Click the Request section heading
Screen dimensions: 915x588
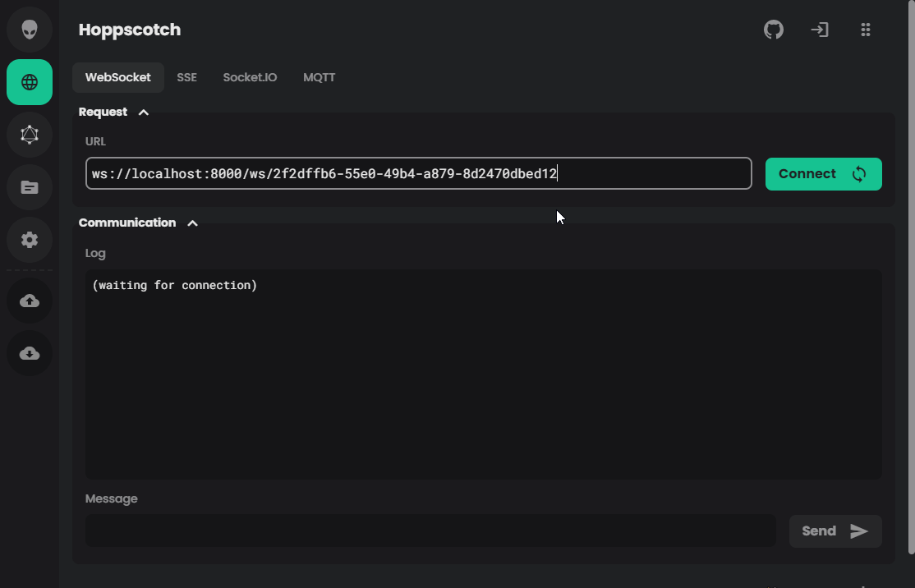tap(103, 112)
